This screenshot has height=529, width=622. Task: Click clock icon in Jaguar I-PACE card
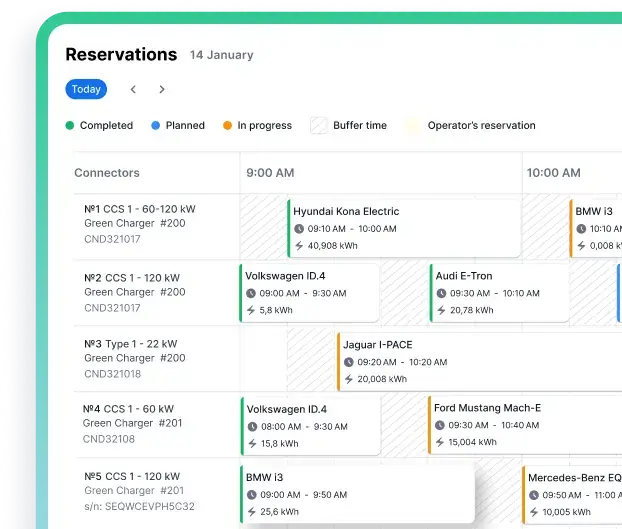pos(349,362)
